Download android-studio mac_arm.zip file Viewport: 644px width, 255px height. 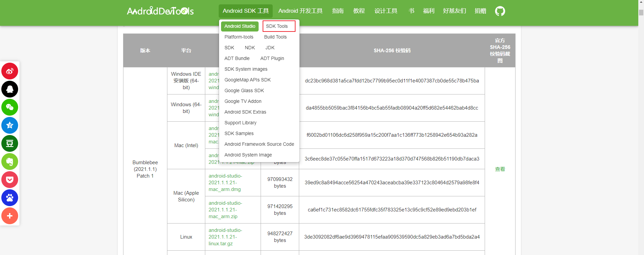(225, 210)
